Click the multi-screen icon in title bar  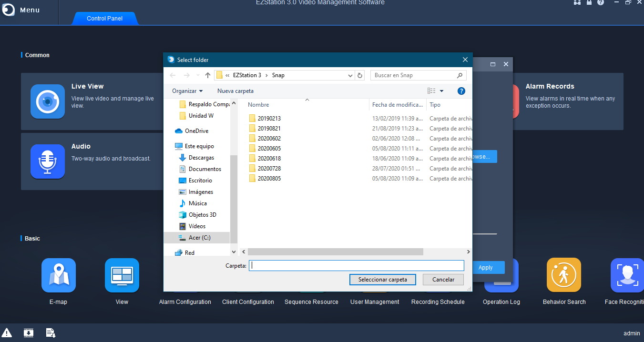(x=577, y=2)
